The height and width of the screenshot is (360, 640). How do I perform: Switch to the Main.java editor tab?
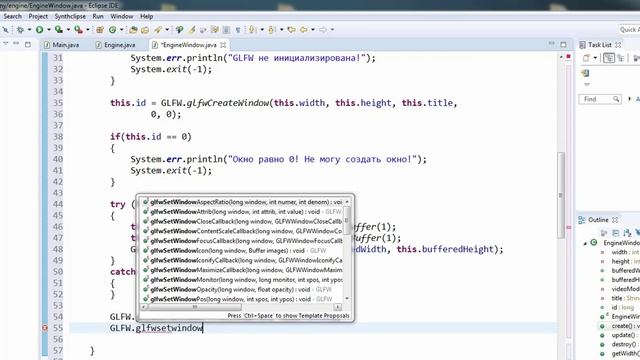(61, 45)
